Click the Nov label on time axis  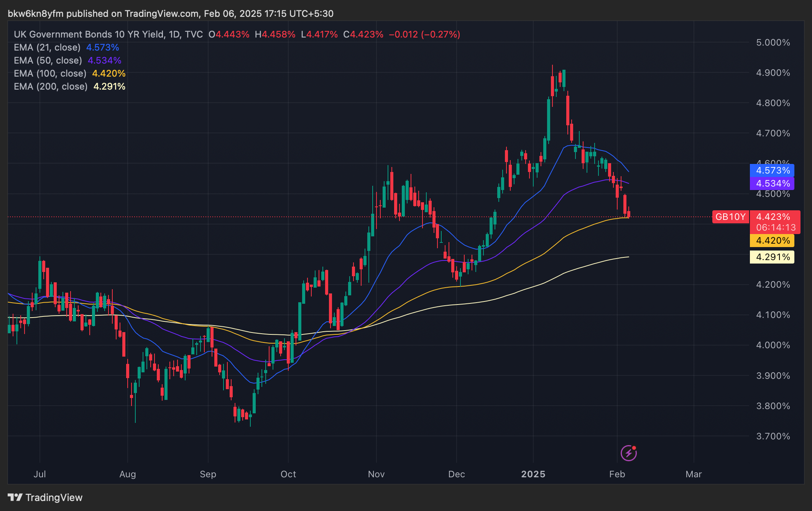pos(376,474)
